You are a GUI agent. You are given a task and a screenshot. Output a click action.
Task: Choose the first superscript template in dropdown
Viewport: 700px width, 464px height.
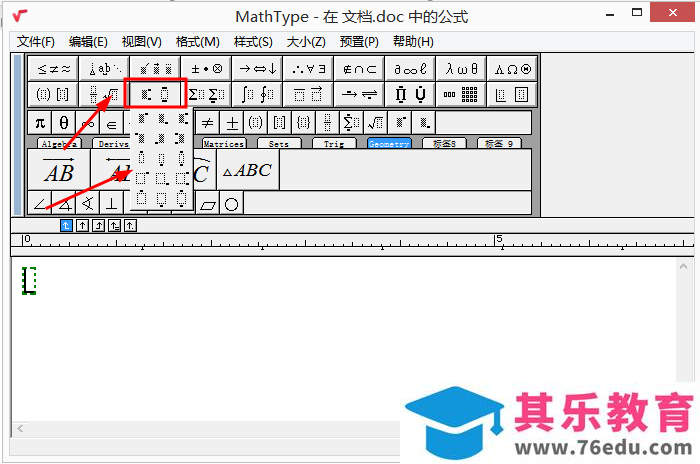click(142, 118)
